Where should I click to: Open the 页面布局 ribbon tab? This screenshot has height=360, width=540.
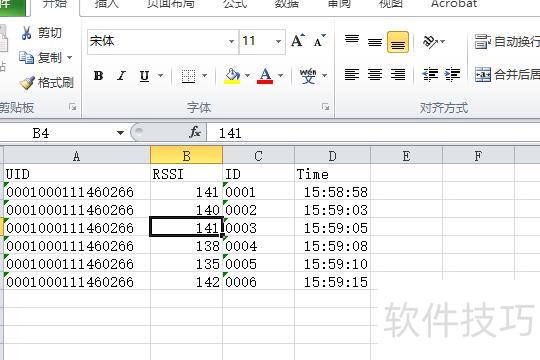[170, 4]
